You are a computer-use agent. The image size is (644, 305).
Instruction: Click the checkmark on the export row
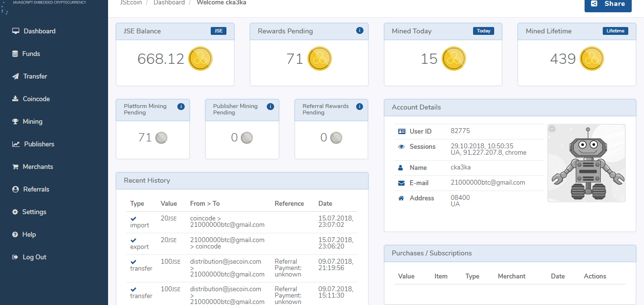[134, 240]
